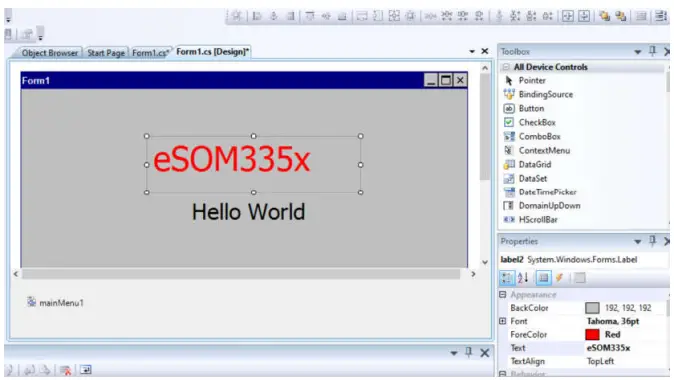674x380 pixels.
Task: Click the Increase Horizontal Spacing icon
Action: tap(447, 16)
